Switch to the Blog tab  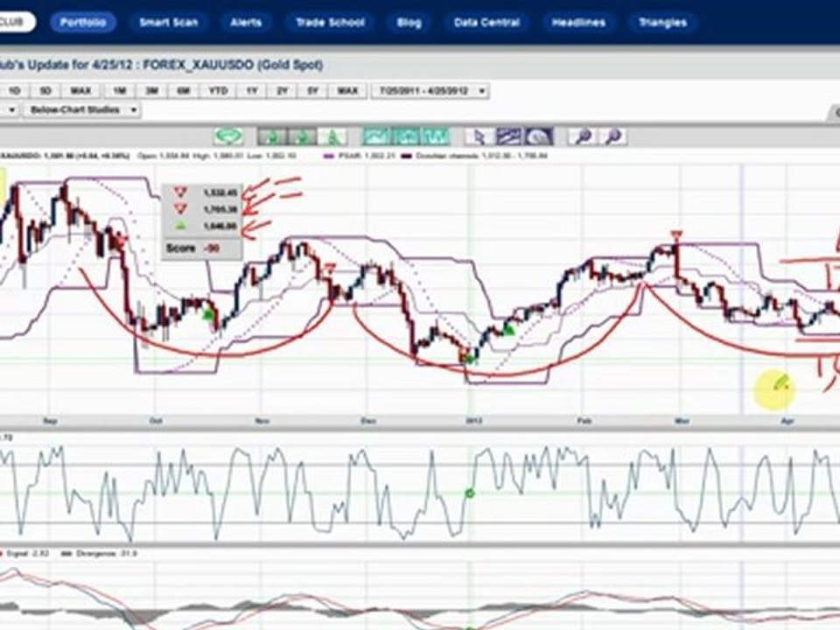(409, 23)
